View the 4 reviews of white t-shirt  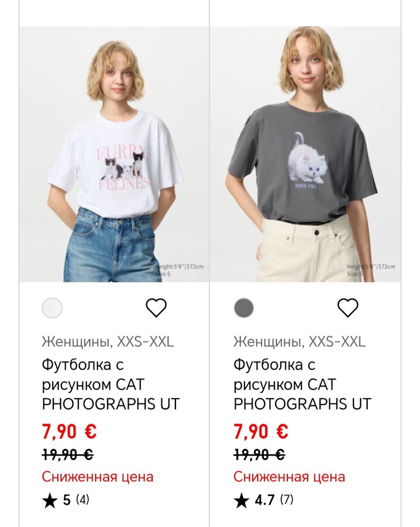[82, 500]
